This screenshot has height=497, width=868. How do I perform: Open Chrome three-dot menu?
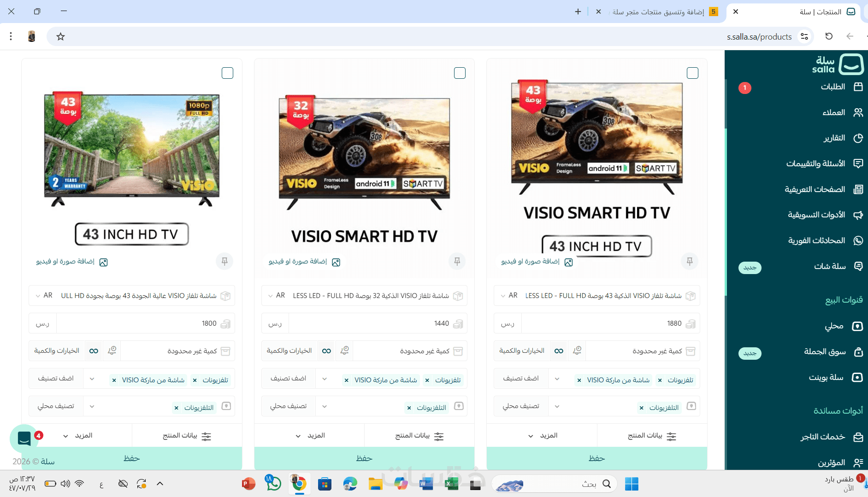[x=11, y=36]
